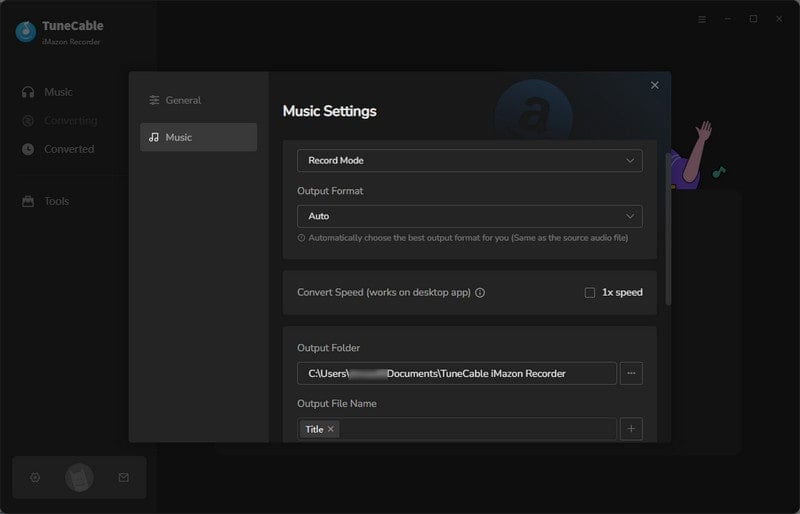Open the Output Format Auto dropdown
The height and width of the screenshot is (514, 800).
pos(469,216)
